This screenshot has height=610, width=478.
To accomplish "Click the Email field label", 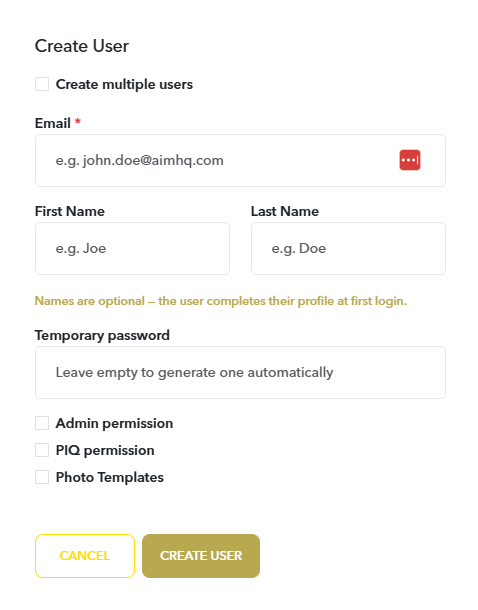I will tap(53, 123).
